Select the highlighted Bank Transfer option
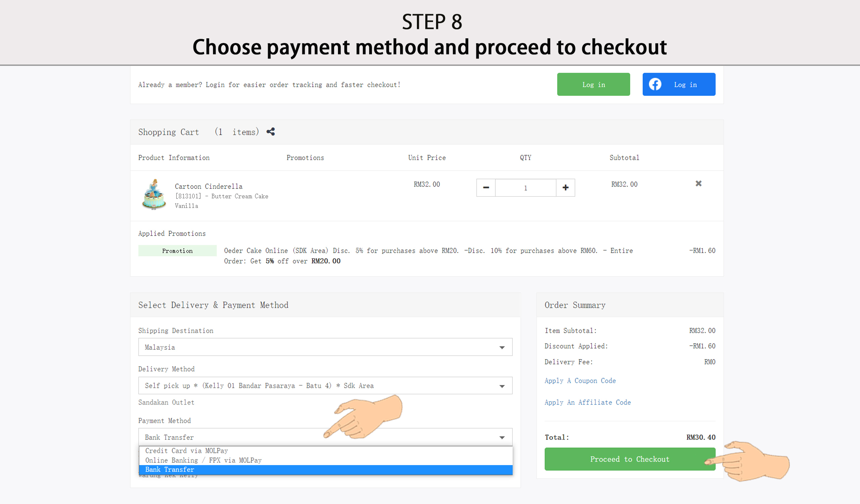 click(x=170, y=470)
